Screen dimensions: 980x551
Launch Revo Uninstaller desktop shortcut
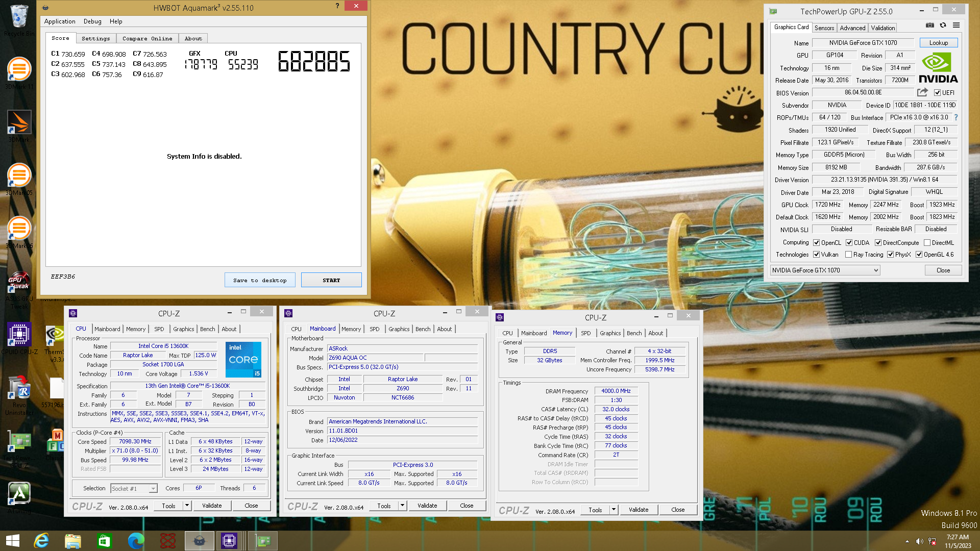pyautogui.click(x=19, y=396)
